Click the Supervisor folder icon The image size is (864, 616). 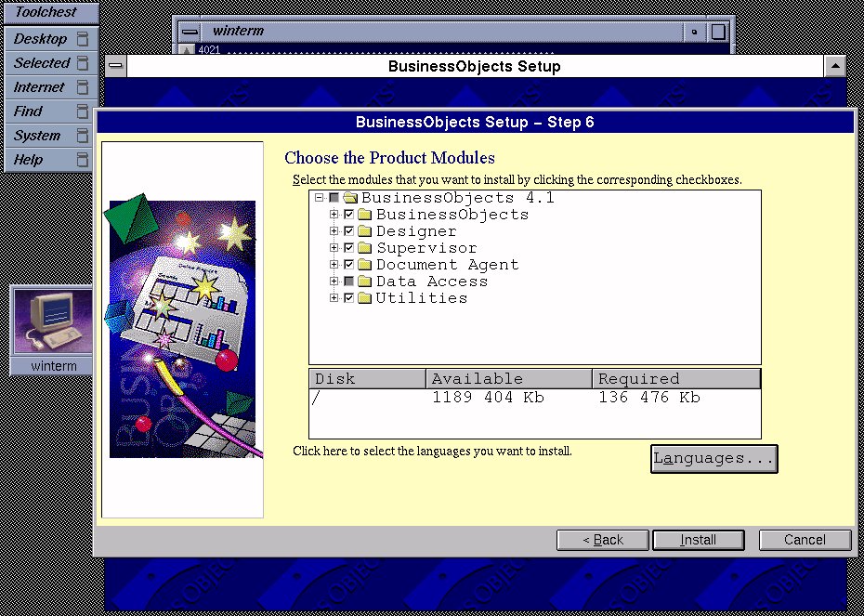(x=364, y=248)
